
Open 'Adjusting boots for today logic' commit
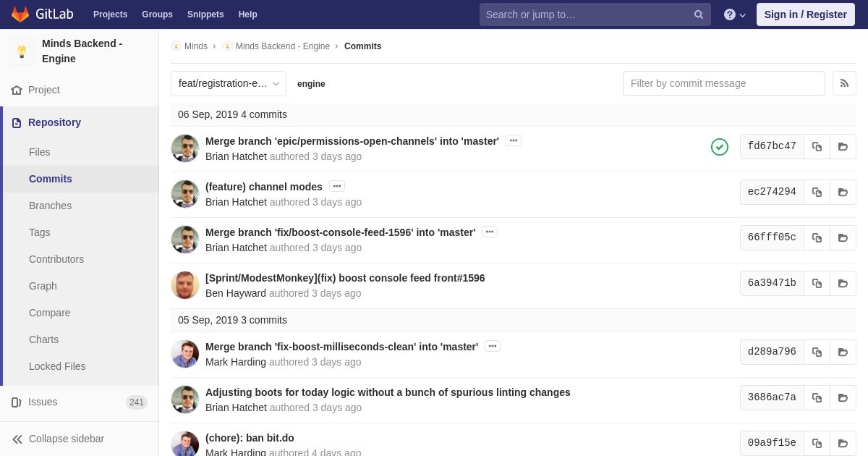pos(388,392)
